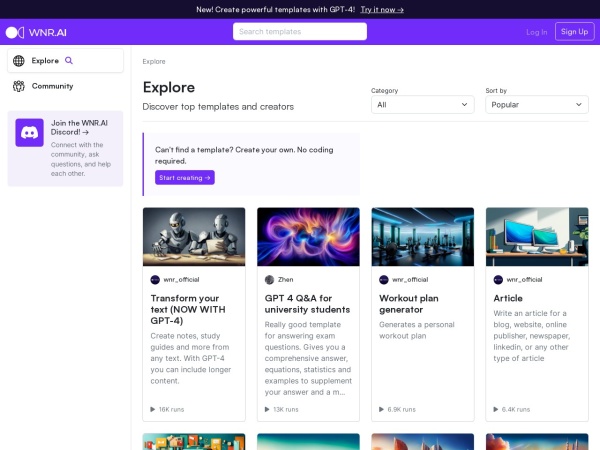Click wnr_official avatar on Article card
The image size is (600, 450).
pyautogui.click(x=498, y=280)
